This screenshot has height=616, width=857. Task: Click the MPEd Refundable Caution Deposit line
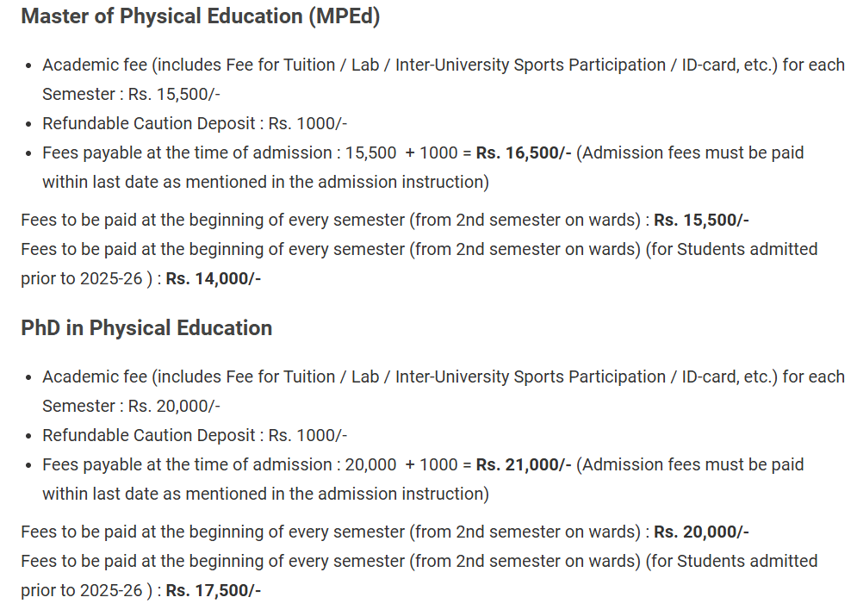[195, 123]
